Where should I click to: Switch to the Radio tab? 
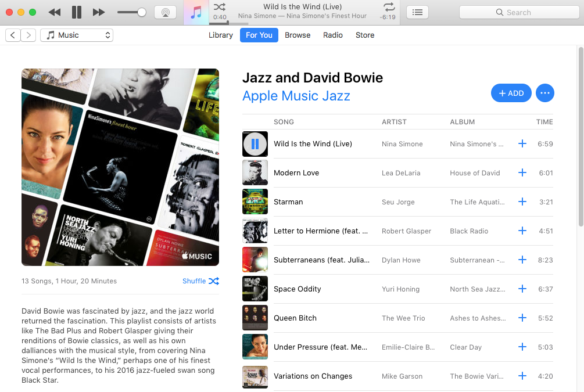tap(333, 35)
